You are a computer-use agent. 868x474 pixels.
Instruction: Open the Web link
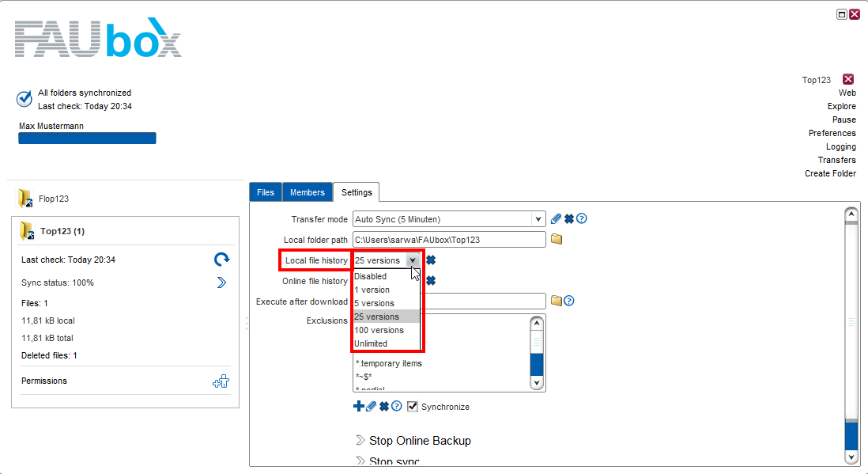coord(847,93)
